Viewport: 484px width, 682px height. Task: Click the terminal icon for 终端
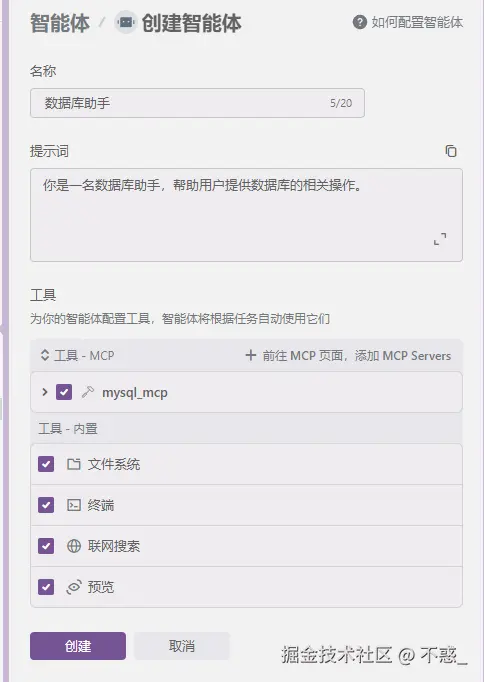tap(73, 505)
